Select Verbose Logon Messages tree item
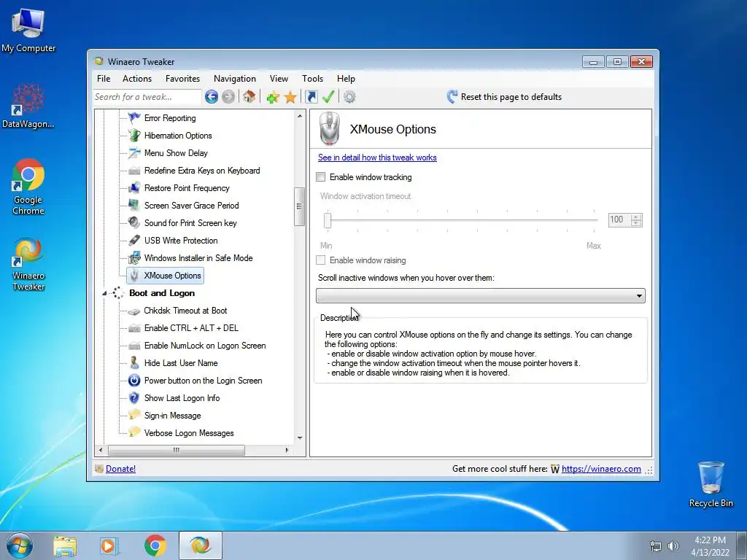 (x=189, y=433)
